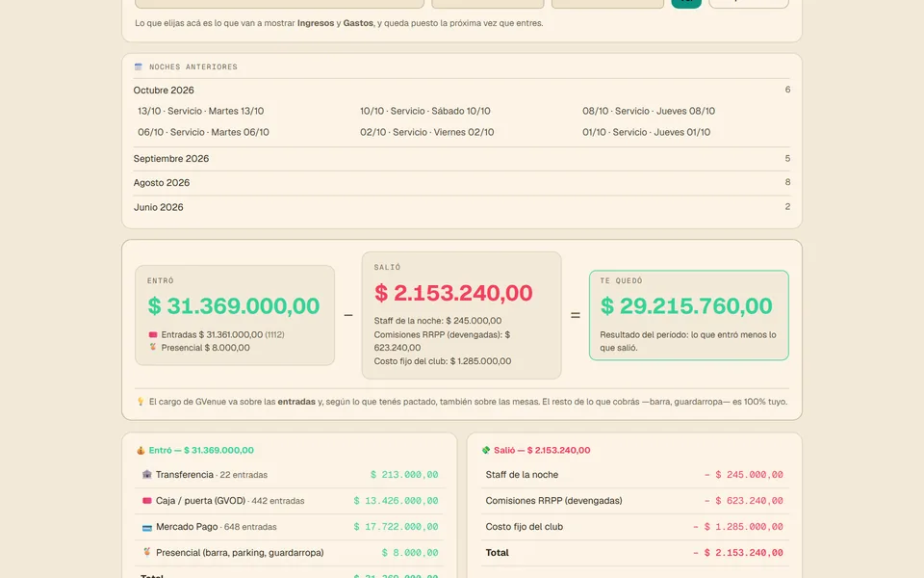Click the flying money icon beside Salió header
The width and height of the screenshot is (924, 578).
(x=486, y=450)
